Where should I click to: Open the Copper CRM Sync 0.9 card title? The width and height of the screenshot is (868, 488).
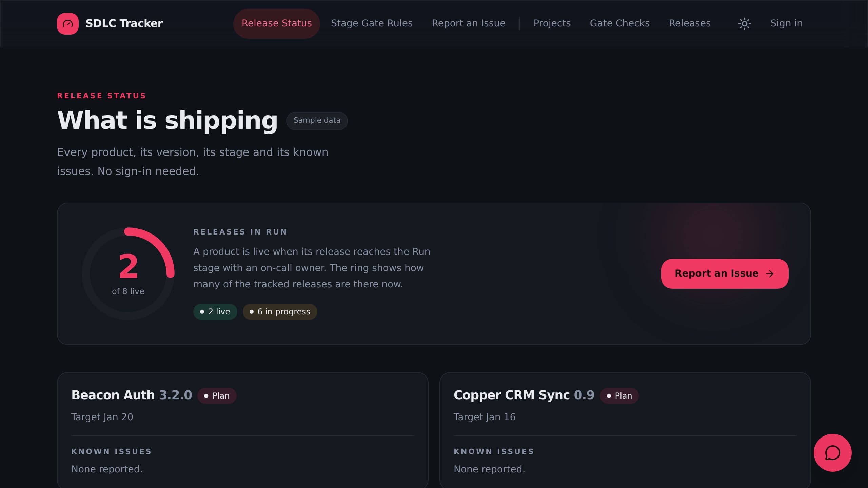coord(524,395)
